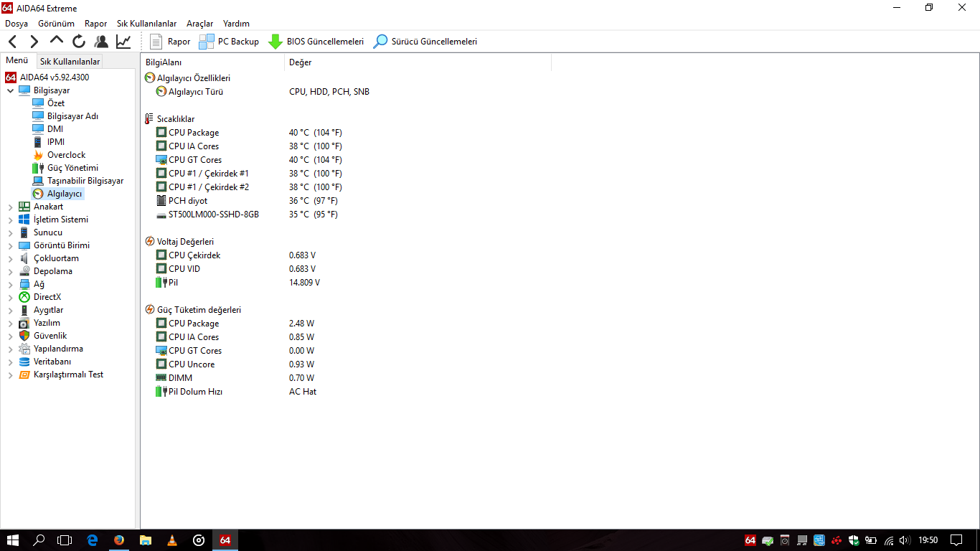Click the Aygıtlar tree icon
The height and width of the screenshot is (551, 980).
[24, 310]
